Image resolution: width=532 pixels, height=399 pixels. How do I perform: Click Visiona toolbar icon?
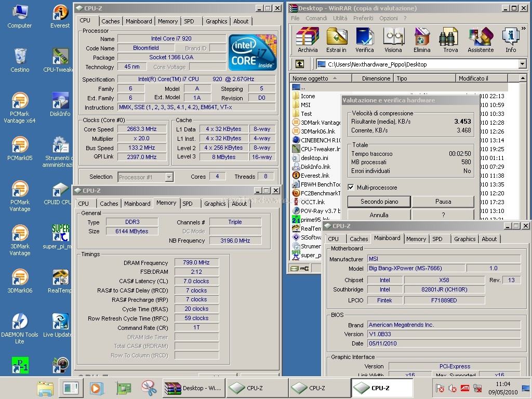393,40
